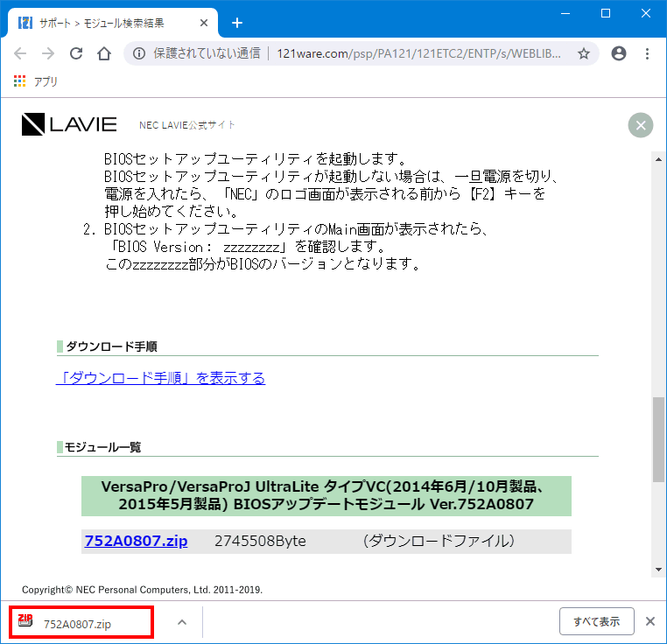This screenshot has height=644, width=667.
Task: Click the VersaPro BIOS module title banner
Action: pyautogui.click(x=326, y=496)
